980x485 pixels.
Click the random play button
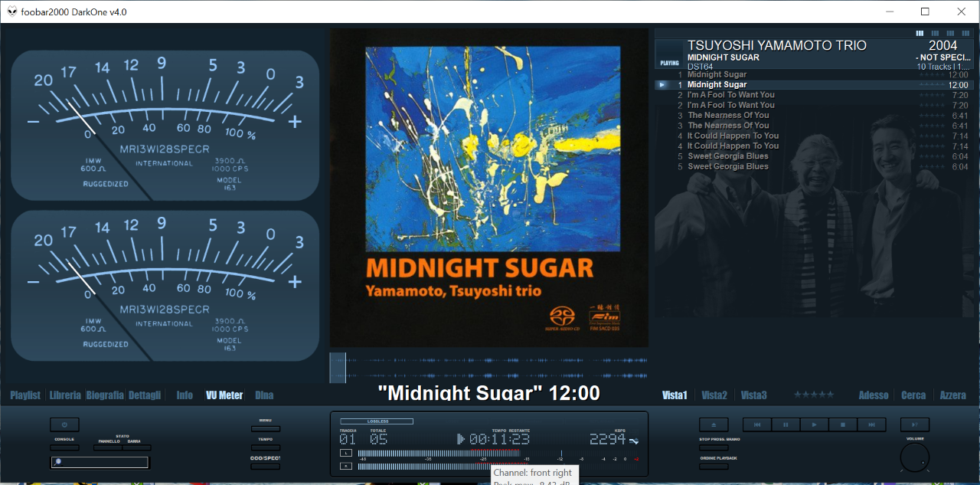915,424
